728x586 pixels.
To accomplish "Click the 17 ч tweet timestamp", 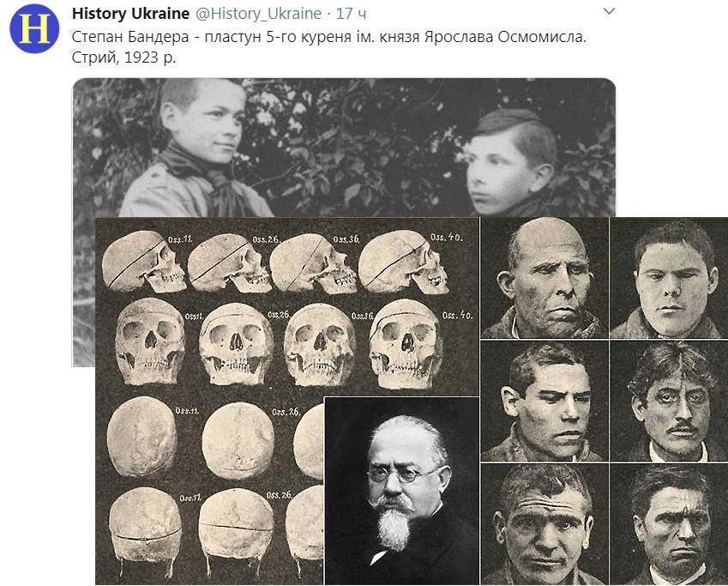I will coord(352,14).
